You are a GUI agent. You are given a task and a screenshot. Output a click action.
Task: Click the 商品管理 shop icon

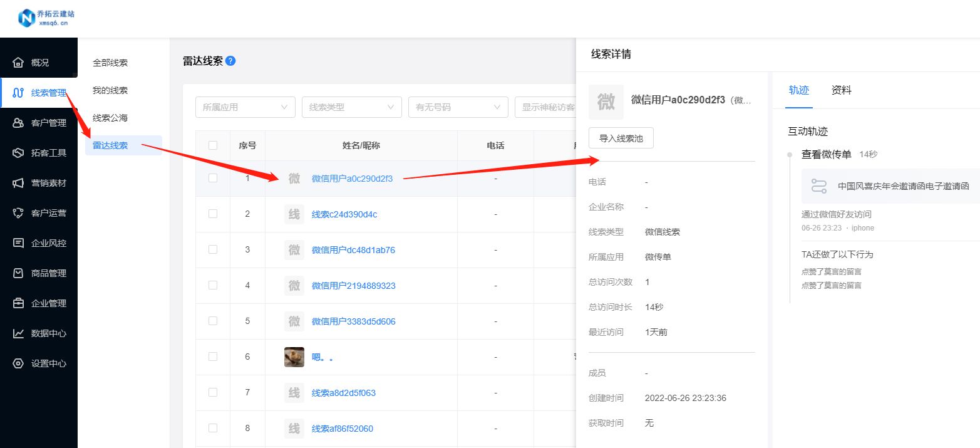[19, 273]
